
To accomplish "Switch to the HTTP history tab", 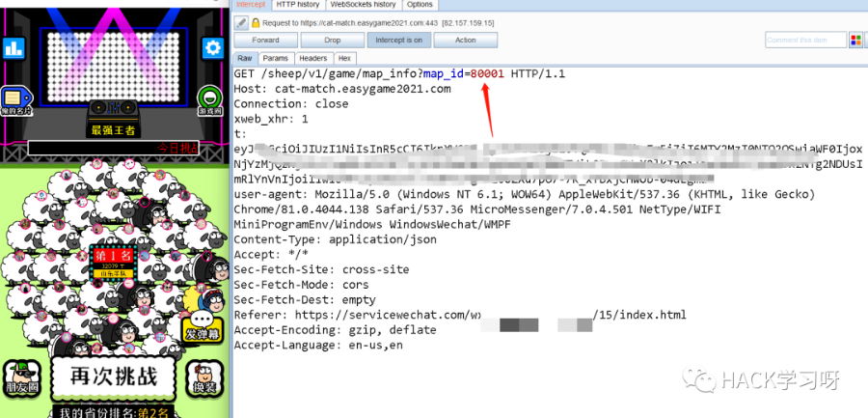I will pyautogui.click(x=298, y=5).
